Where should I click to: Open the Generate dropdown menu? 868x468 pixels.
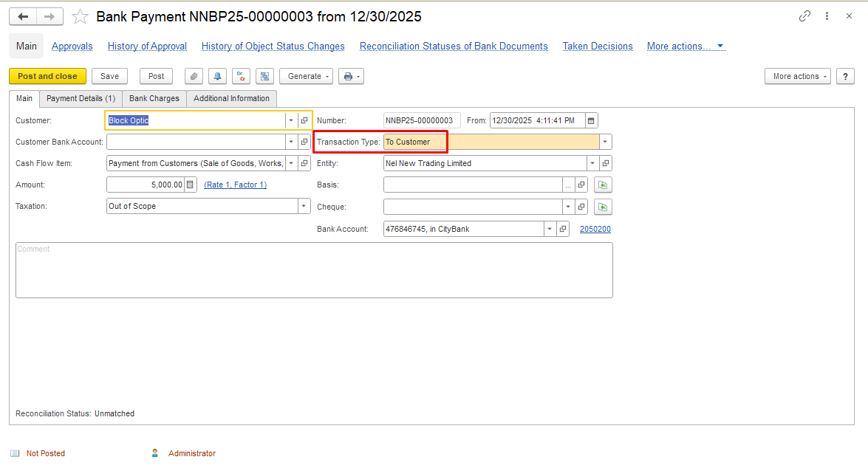(x=306, y=76)
